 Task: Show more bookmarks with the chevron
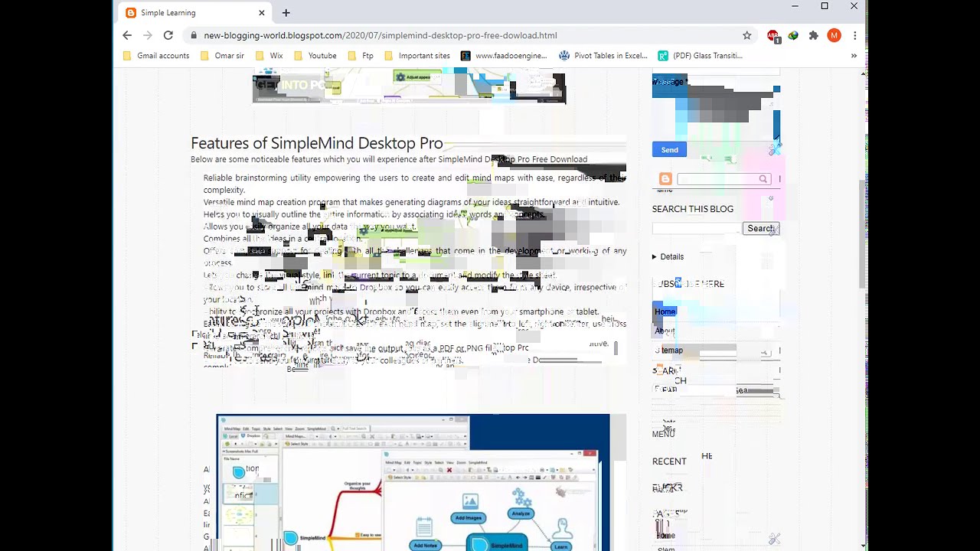pyautogui.click(x=854, y=55)
